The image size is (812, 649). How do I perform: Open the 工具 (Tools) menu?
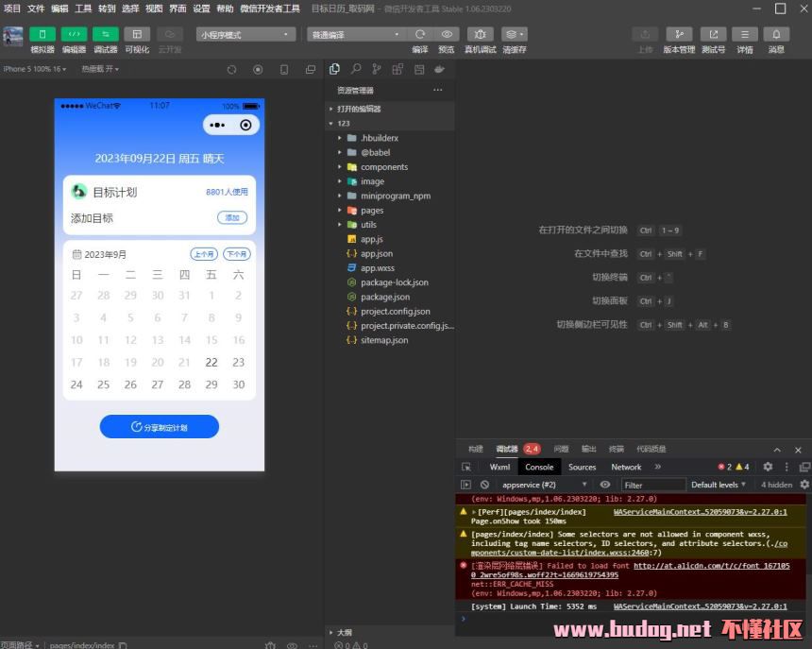[x=83, y=9]
